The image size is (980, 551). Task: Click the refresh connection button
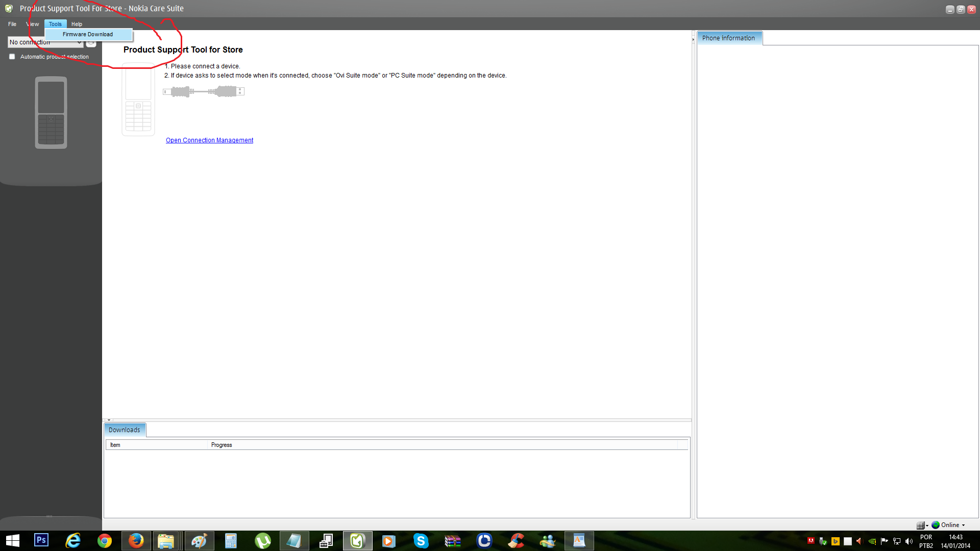[91, 43]
